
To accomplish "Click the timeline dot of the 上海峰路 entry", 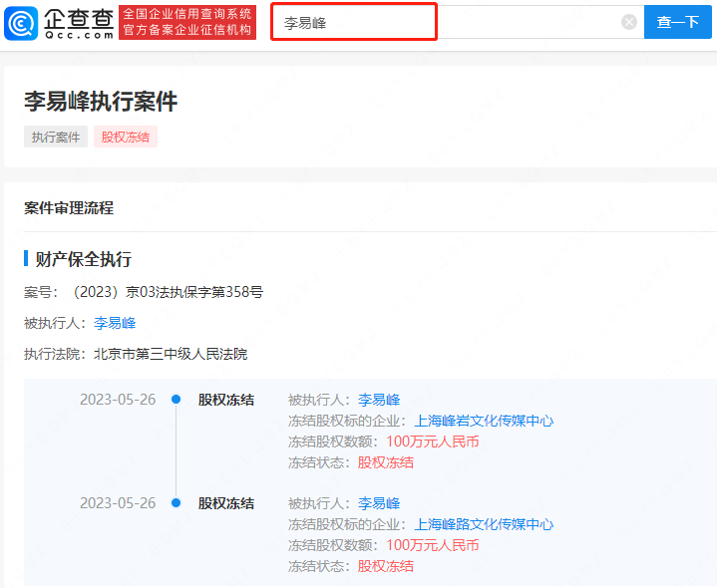I will tap(177, 503).
